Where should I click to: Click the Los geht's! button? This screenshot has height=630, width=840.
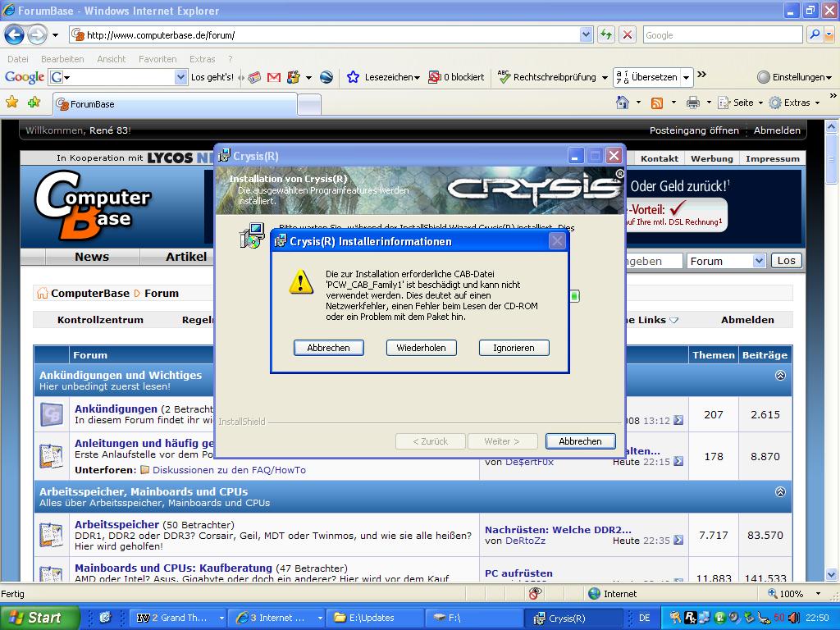click(212, 77)
